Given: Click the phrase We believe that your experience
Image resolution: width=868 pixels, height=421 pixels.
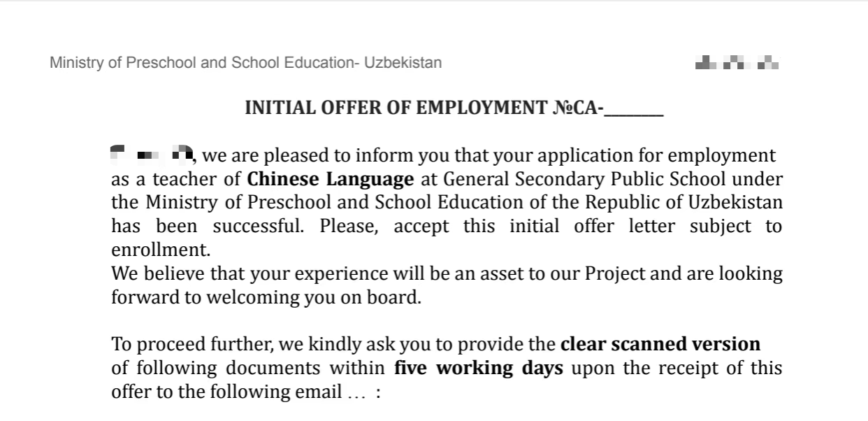Looking at the screenshot, I should pyautogui.click(x=242, y=273).
